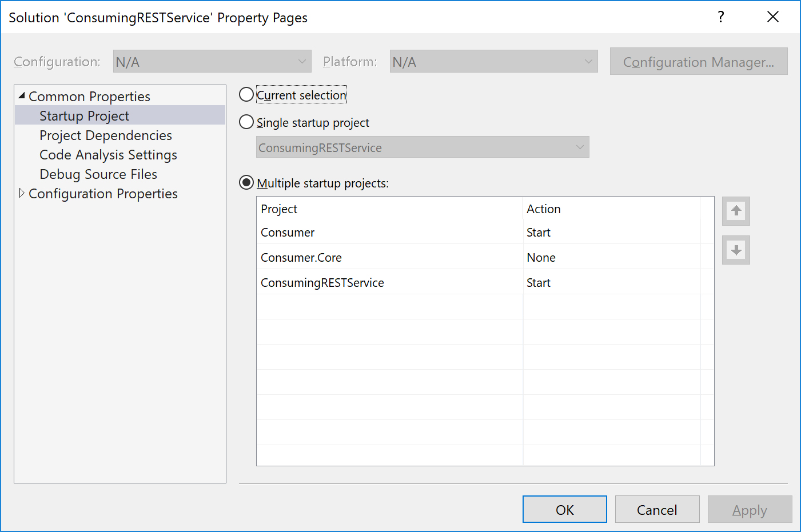Change the Action cell for Consumer.Core
Viewport: 801px width, 532px height.
[611, 258]
